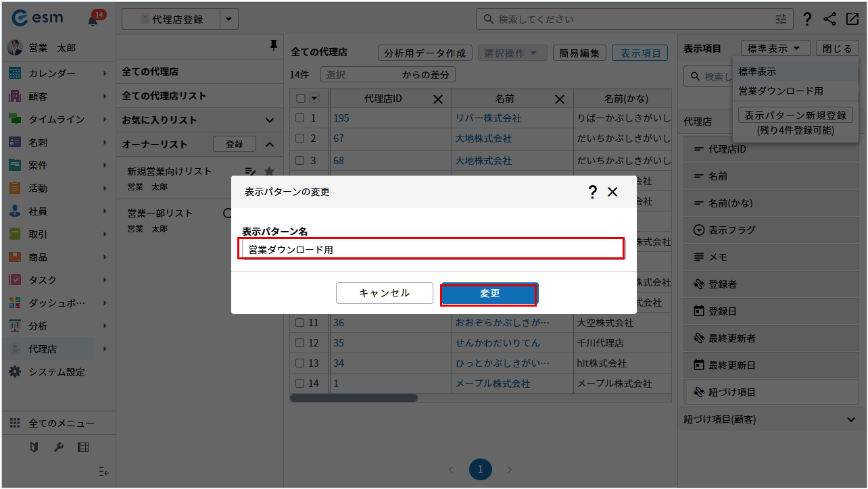Remove the 名前 column with its X

pos(560,99)
